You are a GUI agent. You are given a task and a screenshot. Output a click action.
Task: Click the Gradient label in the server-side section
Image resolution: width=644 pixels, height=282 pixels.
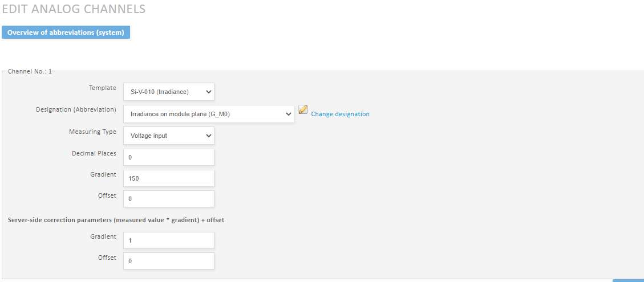(103, 236)
